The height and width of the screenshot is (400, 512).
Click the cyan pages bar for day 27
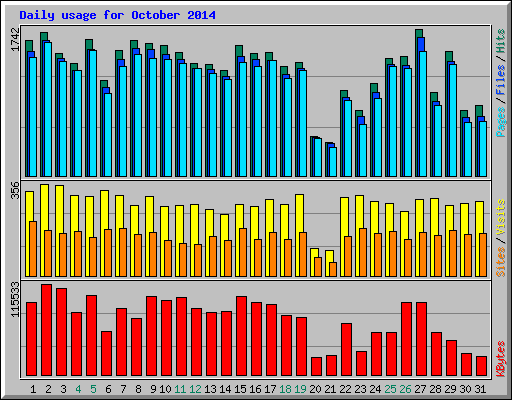[x=423, y=114]
